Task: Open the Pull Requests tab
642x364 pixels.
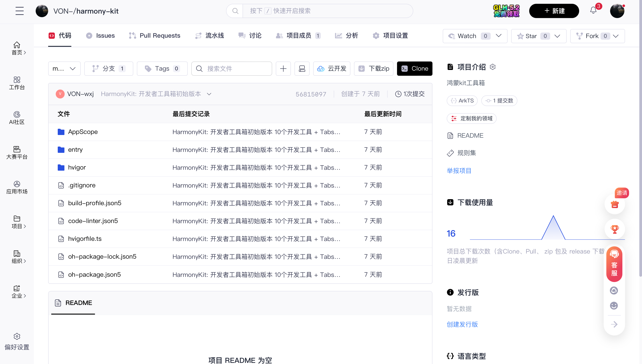Action: click(x=154, y=35)
